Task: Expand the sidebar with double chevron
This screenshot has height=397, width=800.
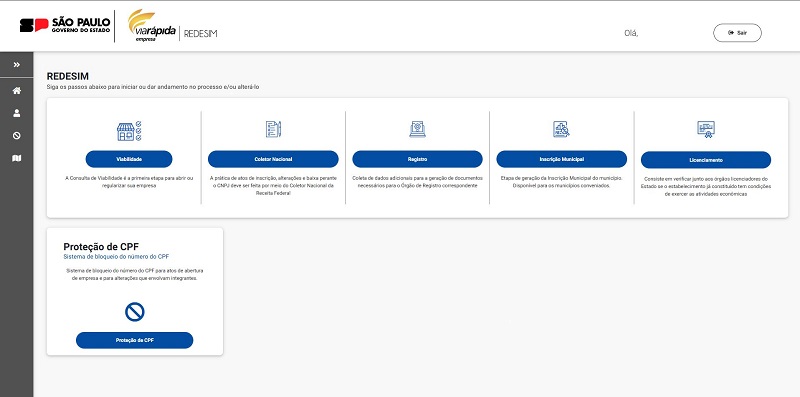Action: click(16, 65)
